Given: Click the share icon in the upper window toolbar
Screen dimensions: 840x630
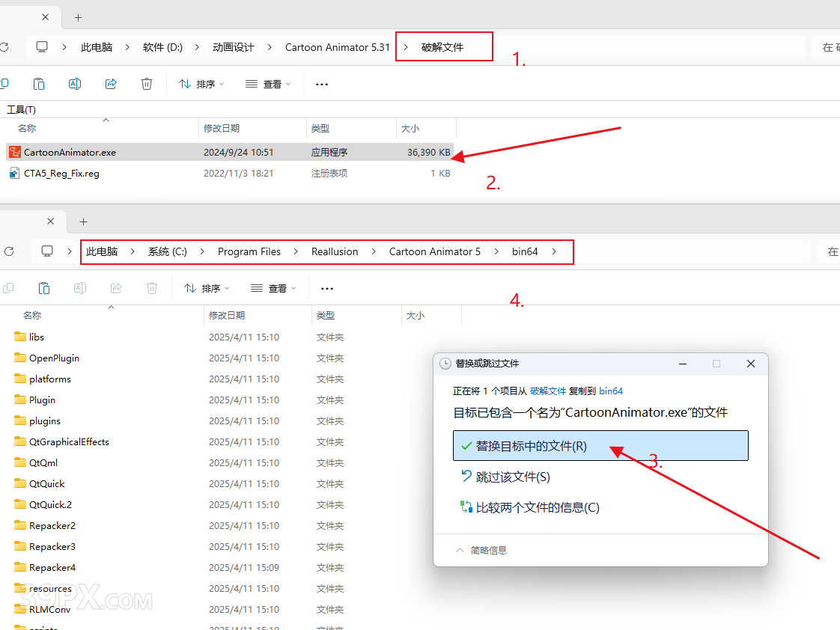Looking at the screenshot, I should [x=111, y=84].
